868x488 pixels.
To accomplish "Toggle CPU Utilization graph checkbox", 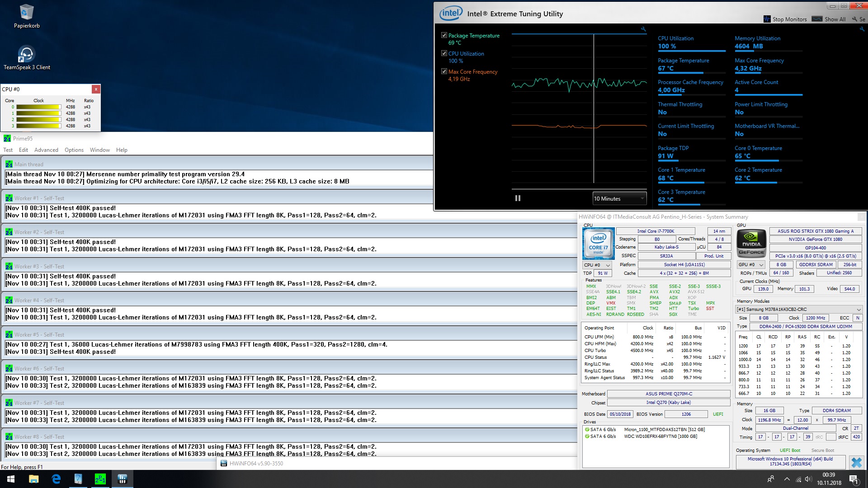I will tap(444, 53).
